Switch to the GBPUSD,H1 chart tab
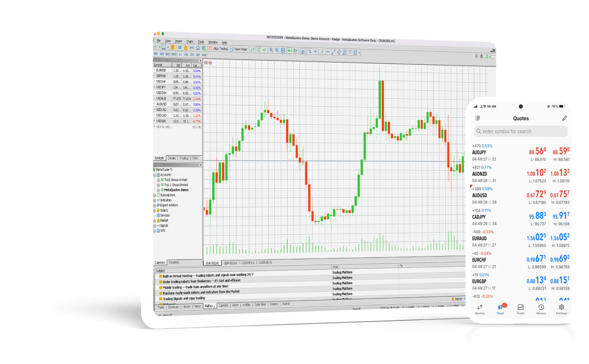 pos(230,263)
